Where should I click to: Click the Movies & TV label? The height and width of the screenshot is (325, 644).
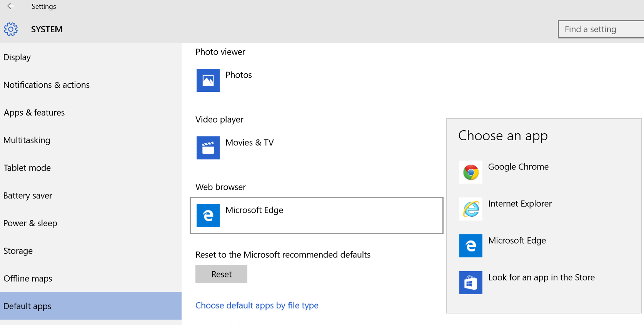pos(250,143)
